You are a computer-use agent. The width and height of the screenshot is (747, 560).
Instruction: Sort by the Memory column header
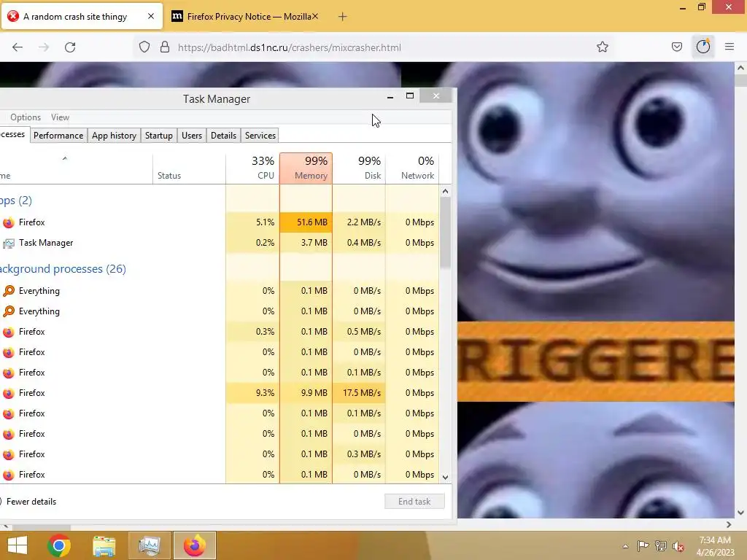pos(306,168)
